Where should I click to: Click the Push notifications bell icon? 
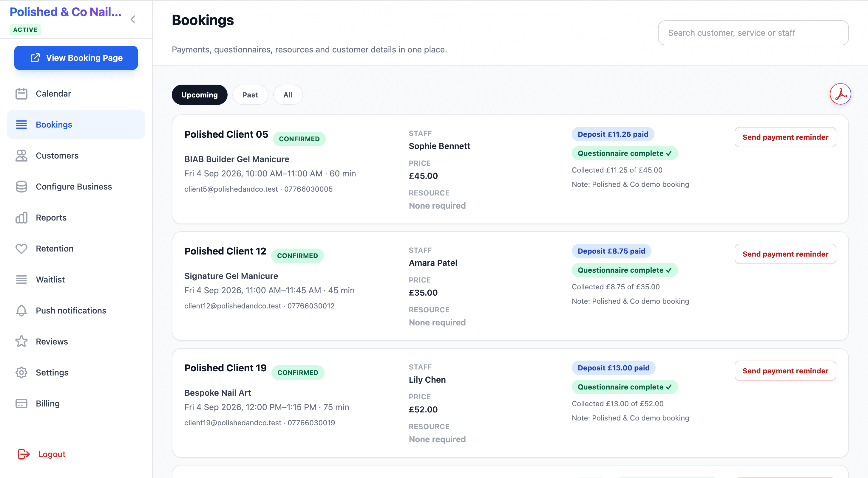21,310
